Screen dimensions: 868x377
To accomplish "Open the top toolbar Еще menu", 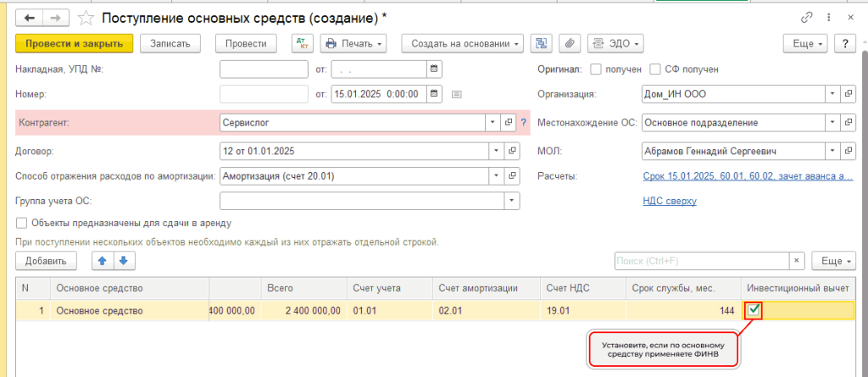I will click(x=805, y=44).
